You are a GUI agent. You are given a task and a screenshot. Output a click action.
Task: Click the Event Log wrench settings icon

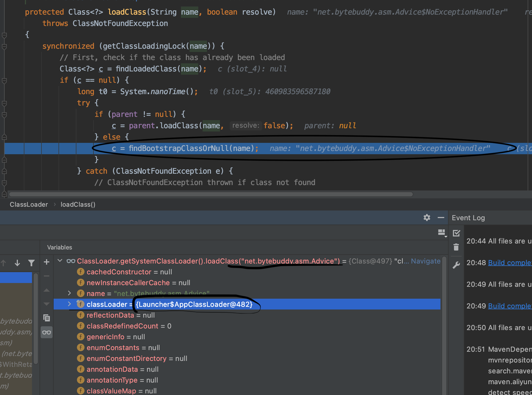pos(456,265)
